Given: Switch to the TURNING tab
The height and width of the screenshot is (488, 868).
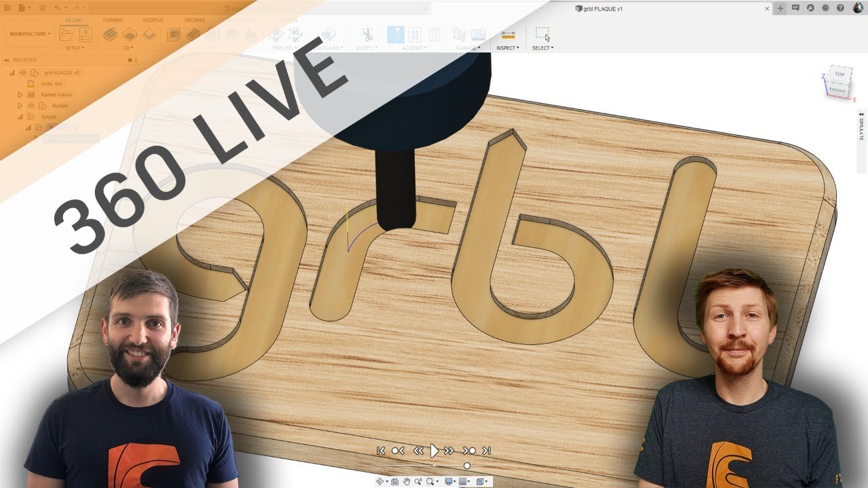Looking at the screenshot, I should 113,20.
